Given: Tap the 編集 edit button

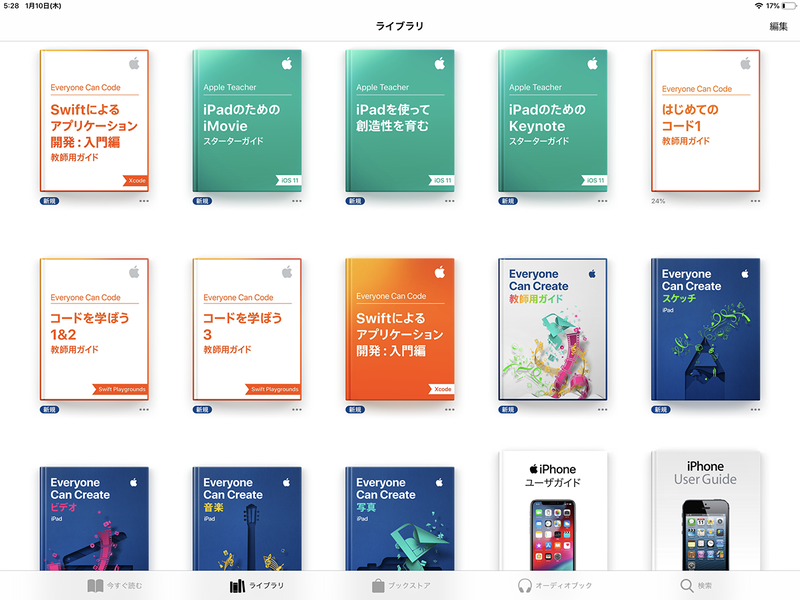Looking at the screenshot, I should (778, 27).
